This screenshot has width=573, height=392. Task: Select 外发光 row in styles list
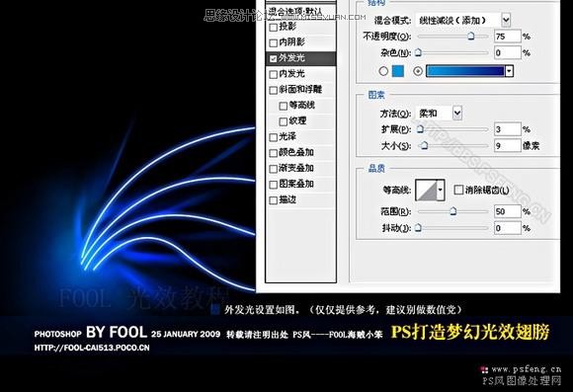pos(300,58)
